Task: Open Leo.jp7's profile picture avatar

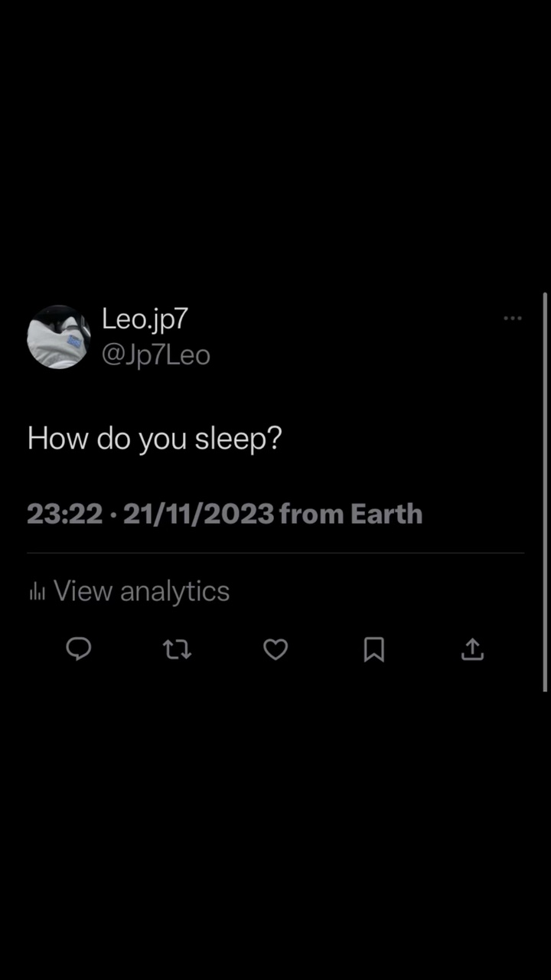Action: 59,337
